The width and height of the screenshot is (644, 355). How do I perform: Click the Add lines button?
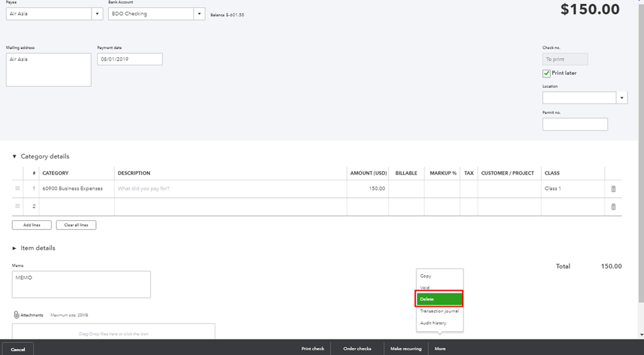pyautogui.click(x=32, y=225)
